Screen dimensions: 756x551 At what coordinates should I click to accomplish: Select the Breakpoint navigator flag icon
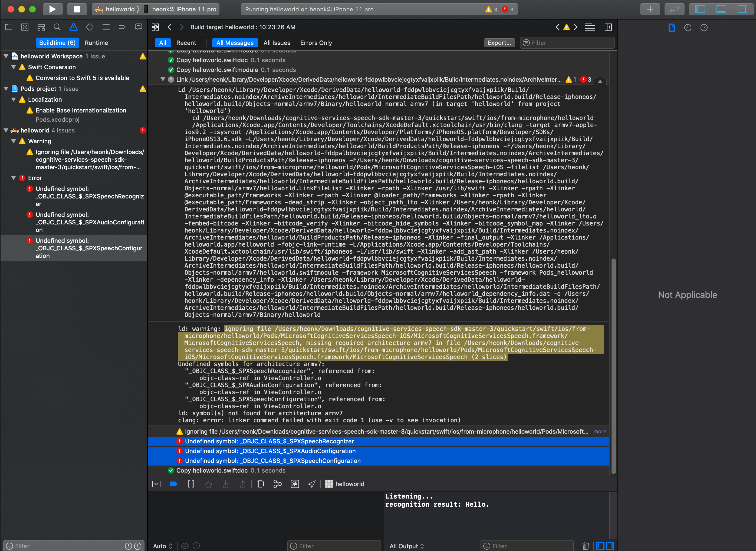point(122,27)
